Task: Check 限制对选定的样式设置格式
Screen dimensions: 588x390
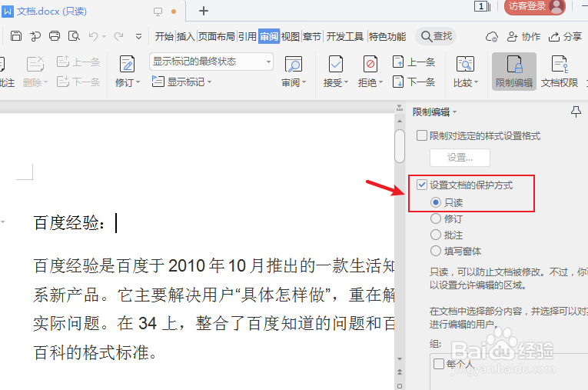Action: coord(422,135)
